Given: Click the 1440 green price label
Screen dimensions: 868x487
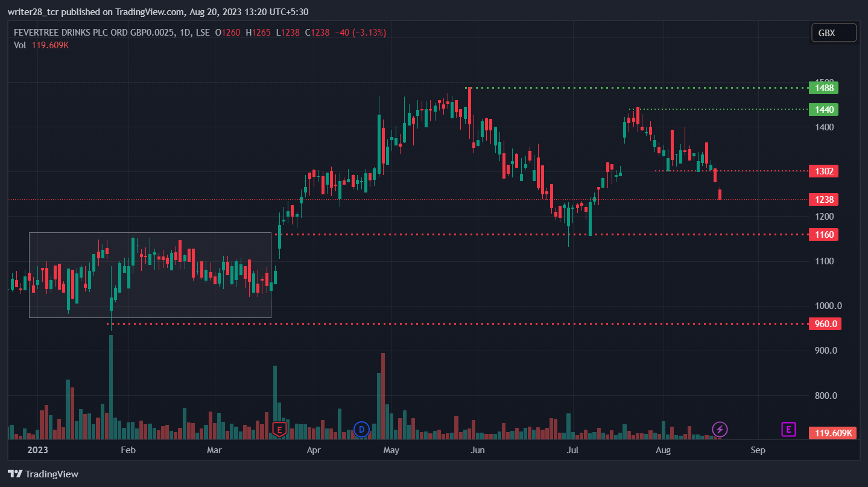Looking at the screenshot, I should 824,109.
